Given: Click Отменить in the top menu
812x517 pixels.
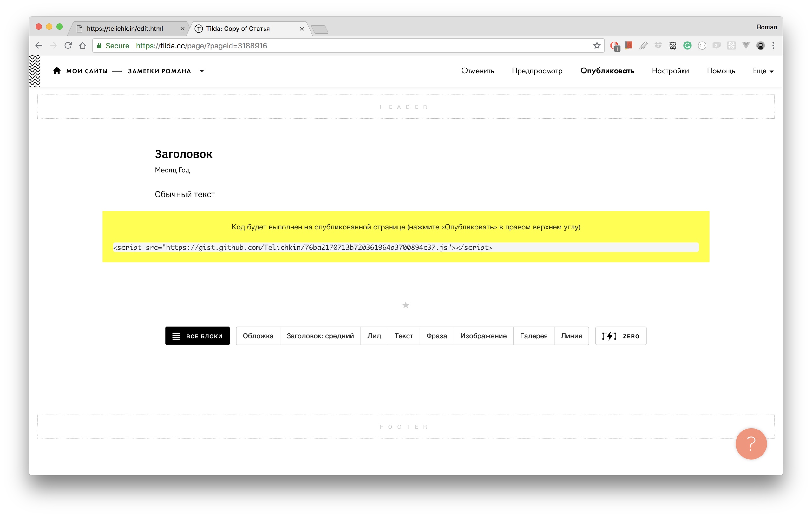Looking at the screenshot, I should tap(477, 71).
